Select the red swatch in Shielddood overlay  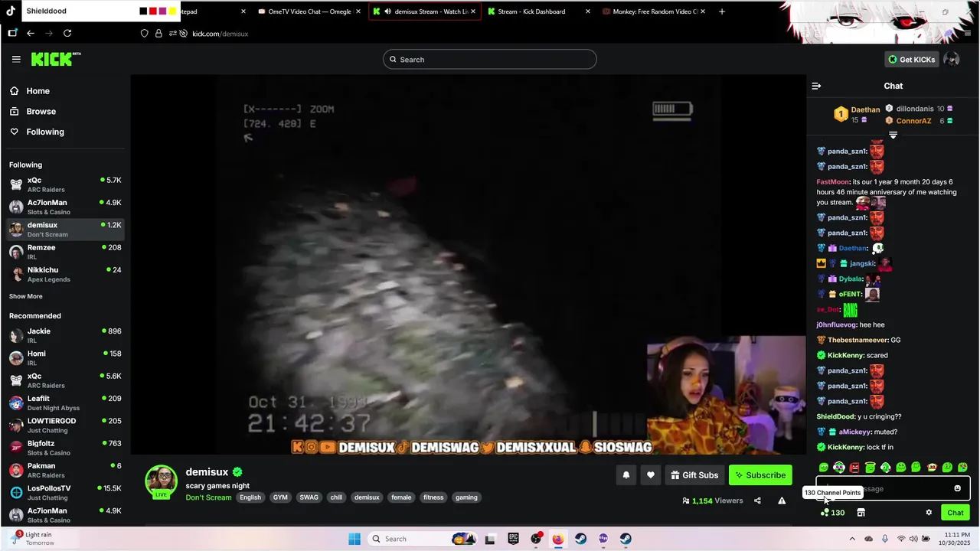(x=153, y=11)
